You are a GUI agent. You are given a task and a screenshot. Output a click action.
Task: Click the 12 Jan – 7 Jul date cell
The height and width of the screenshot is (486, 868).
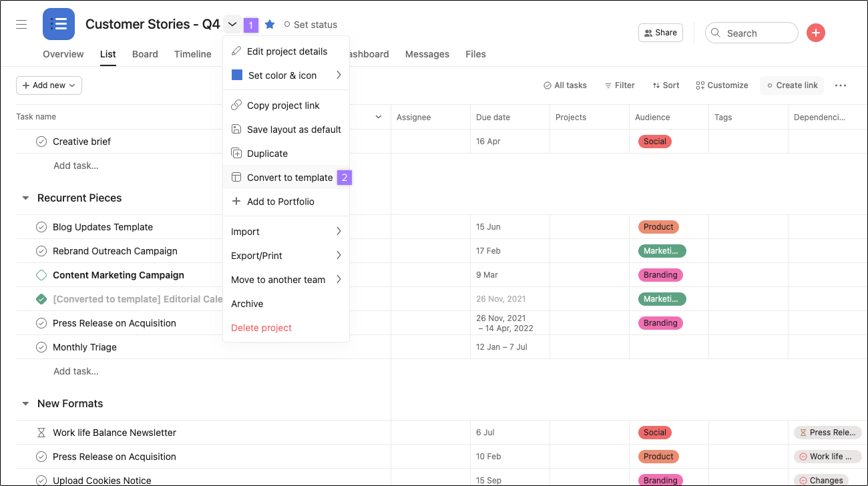[509, 347]
